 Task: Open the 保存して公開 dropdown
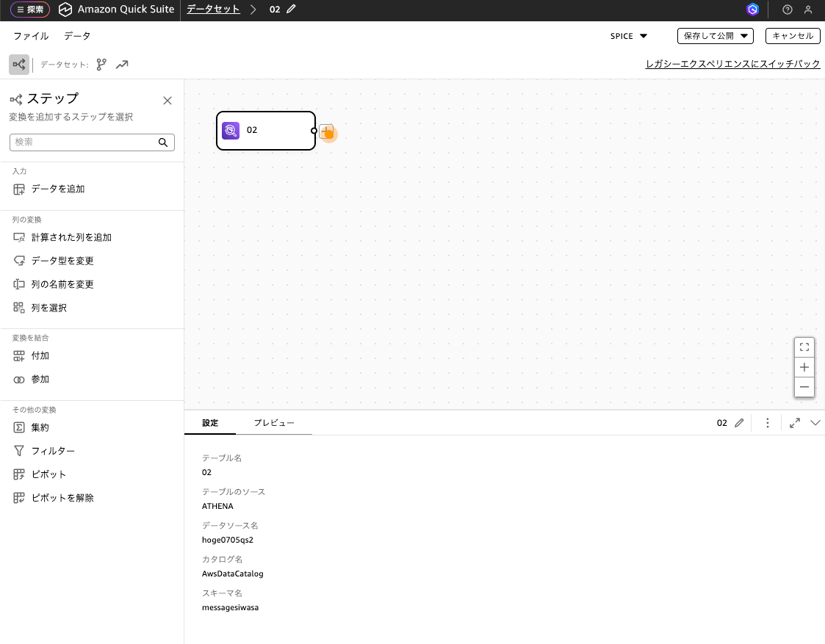click(x=716, y=36)
